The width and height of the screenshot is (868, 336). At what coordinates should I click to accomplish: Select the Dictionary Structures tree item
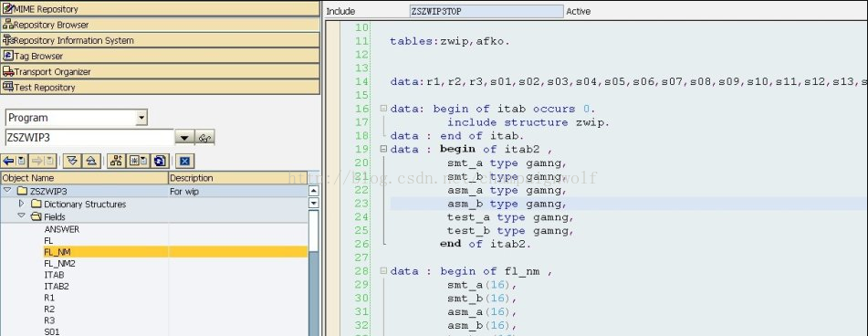pos(85,205)
